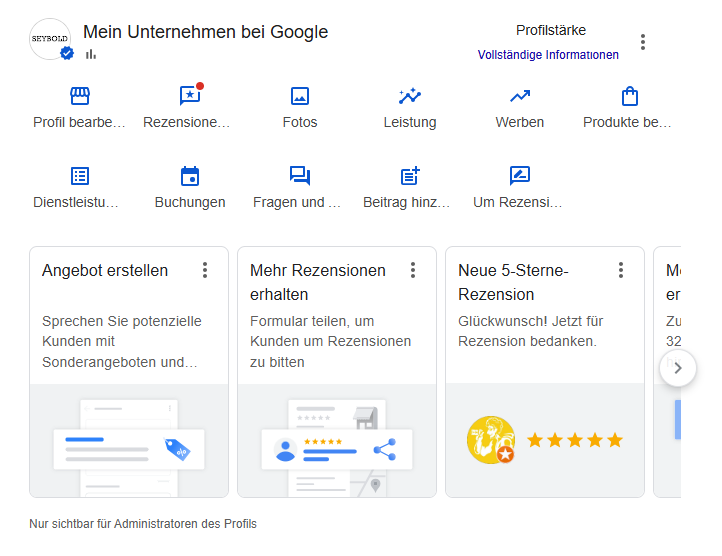
Task: Click the Dienstleistu… label
Action: coord(76,202)
